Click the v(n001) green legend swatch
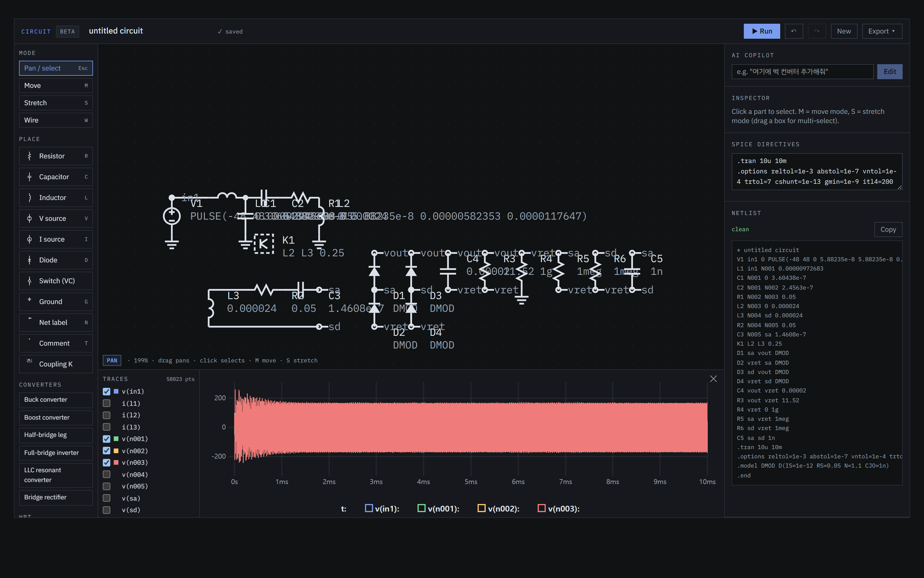 tap(422, 508)
